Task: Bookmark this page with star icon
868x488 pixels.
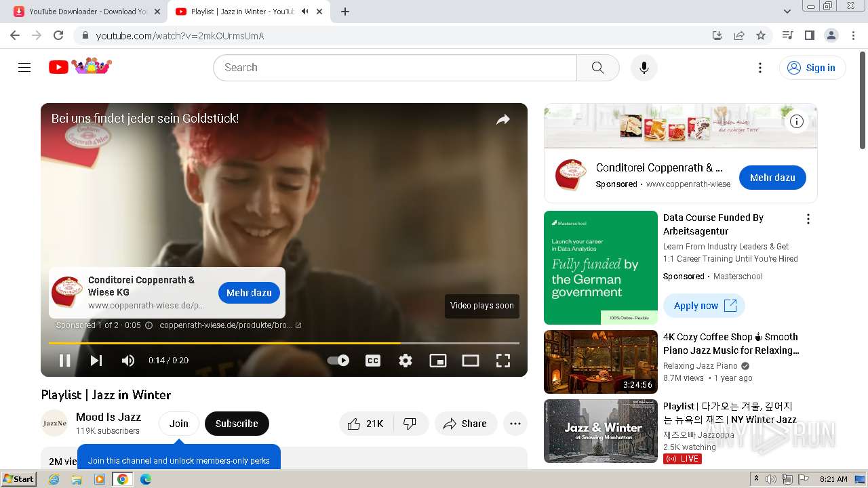Action: click(761, 35)
